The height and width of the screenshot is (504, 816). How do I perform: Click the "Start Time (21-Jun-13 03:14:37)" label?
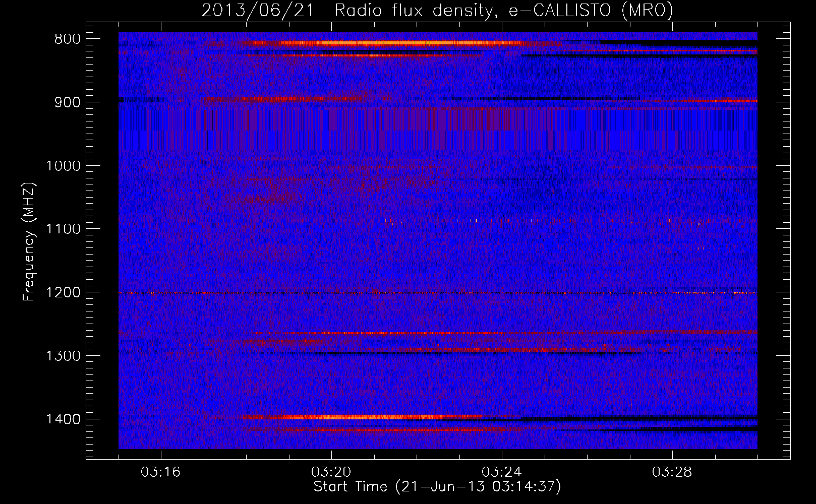click(x=437, y=487)
